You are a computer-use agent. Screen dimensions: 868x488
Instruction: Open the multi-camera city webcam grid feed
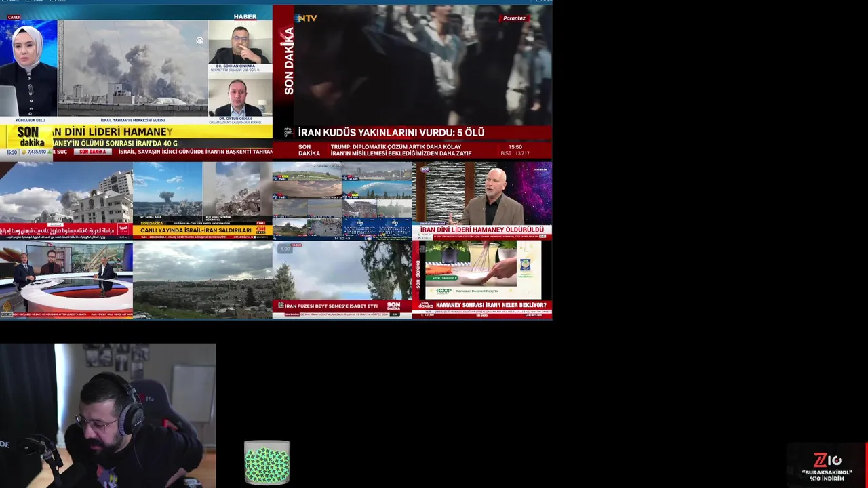pyautogui.click(x=342, y=200)
